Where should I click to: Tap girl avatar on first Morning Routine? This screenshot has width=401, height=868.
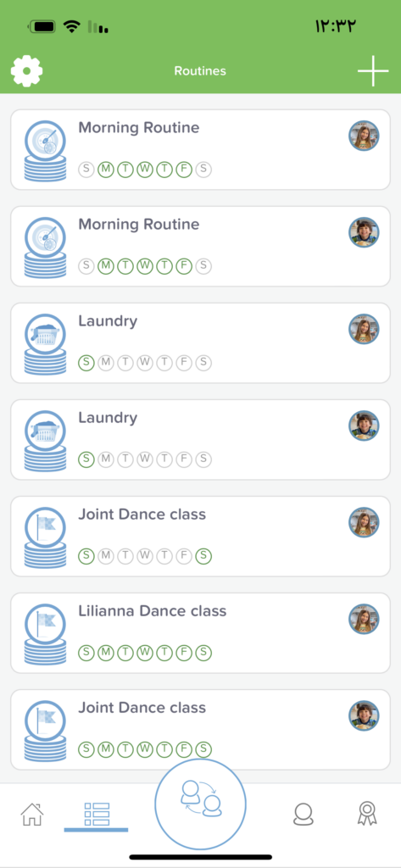pyautogui.click(x=364, y=136)
